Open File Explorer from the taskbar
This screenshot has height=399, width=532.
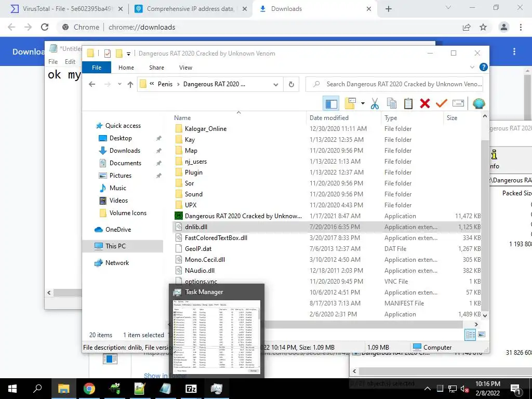point(63,389)
